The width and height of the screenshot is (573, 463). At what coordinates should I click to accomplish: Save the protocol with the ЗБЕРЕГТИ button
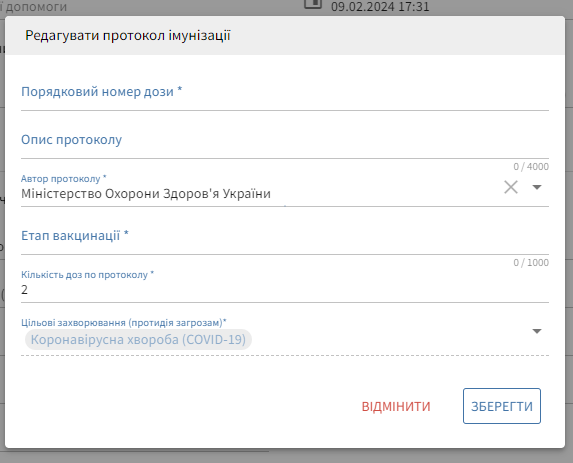[502, 406]
